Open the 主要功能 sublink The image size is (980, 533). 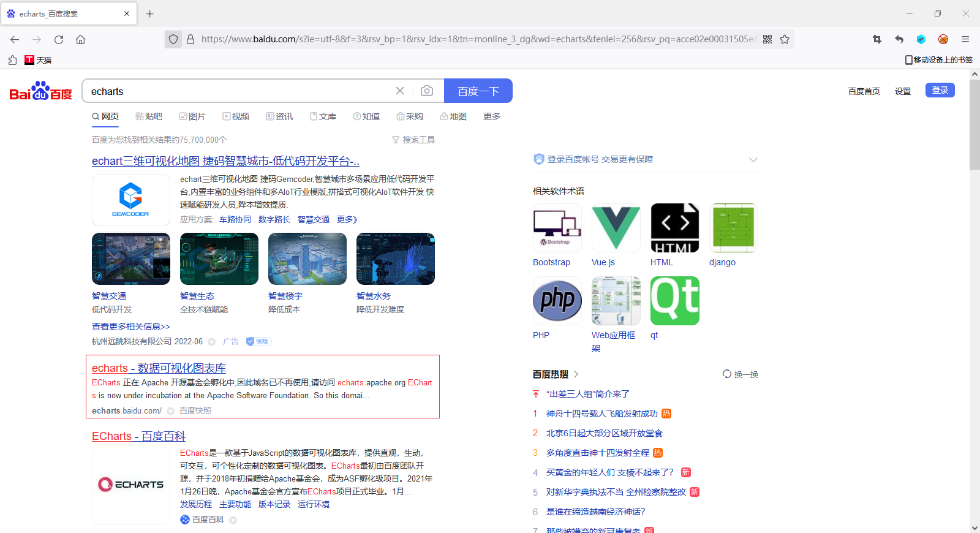235,504
